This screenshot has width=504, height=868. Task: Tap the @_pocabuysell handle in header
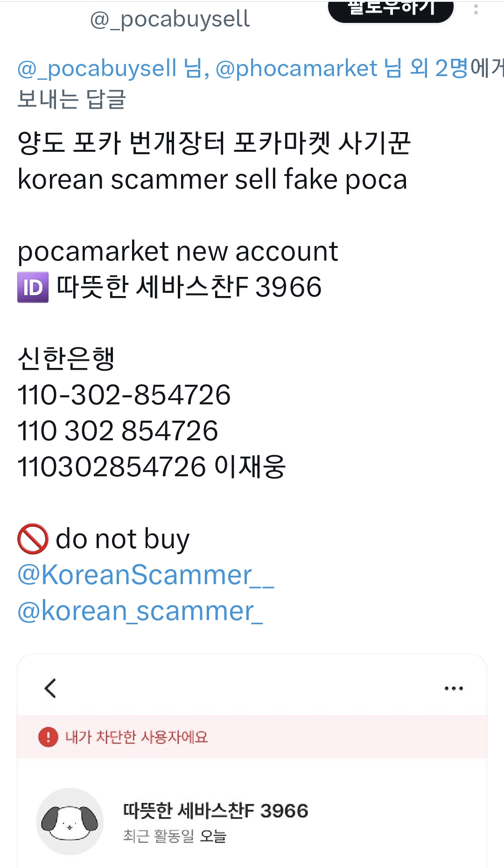point(170,19)
